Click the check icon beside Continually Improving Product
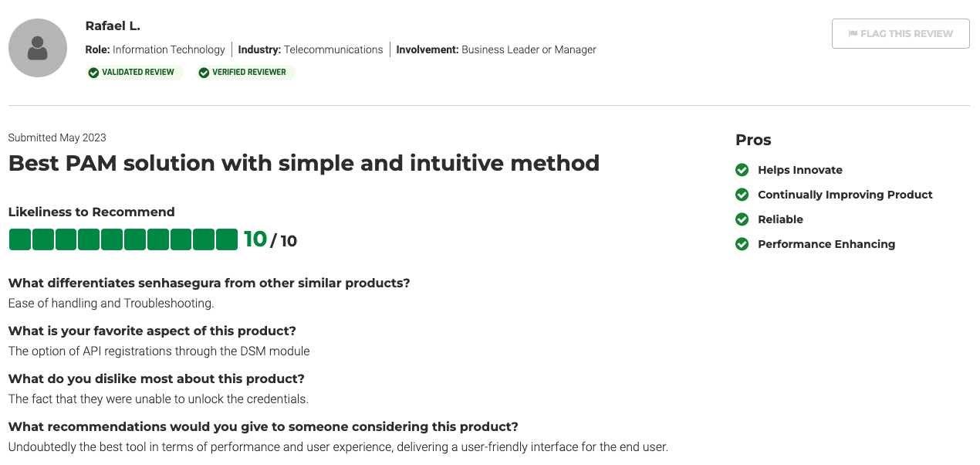Screen dimensions: 980x465 [x=742, y=195]
